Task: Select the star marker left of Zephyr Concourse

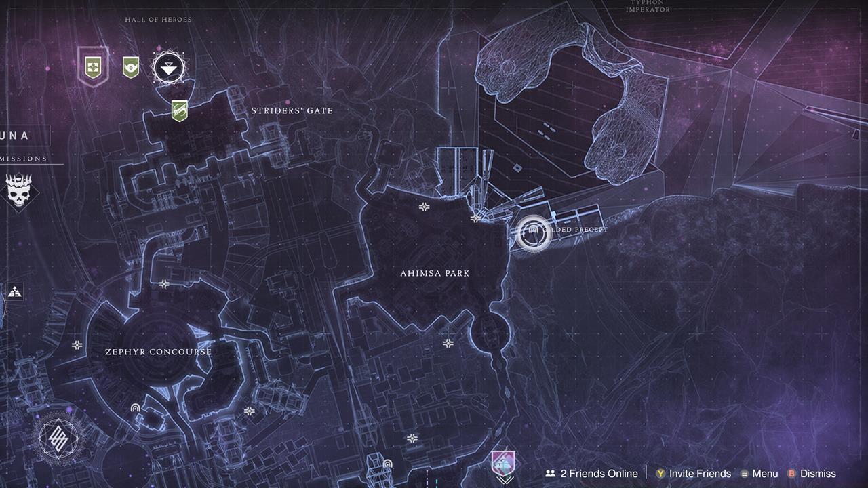Action: (x=77, y=345)
